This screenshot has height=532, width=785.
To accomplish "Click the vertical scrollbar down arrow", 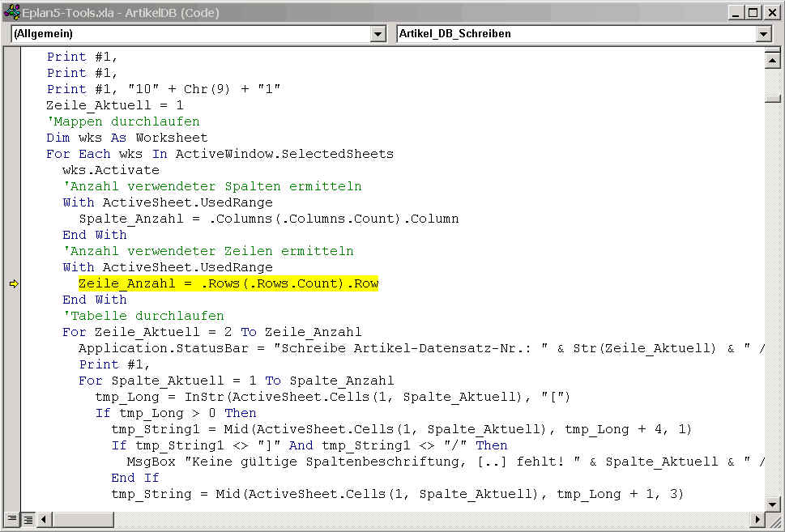I will click(x=772, y=504).
